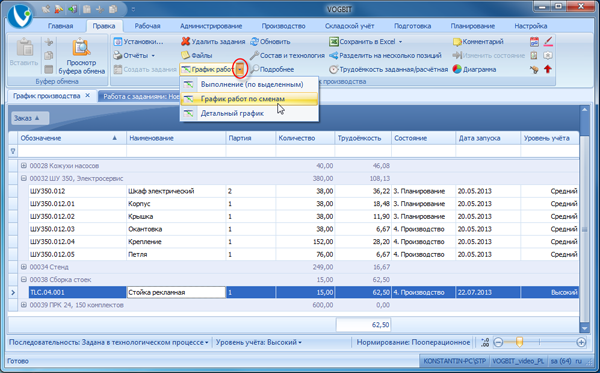Select 'Детальный график' menu item
600x373 pixels.
[249, 113]
